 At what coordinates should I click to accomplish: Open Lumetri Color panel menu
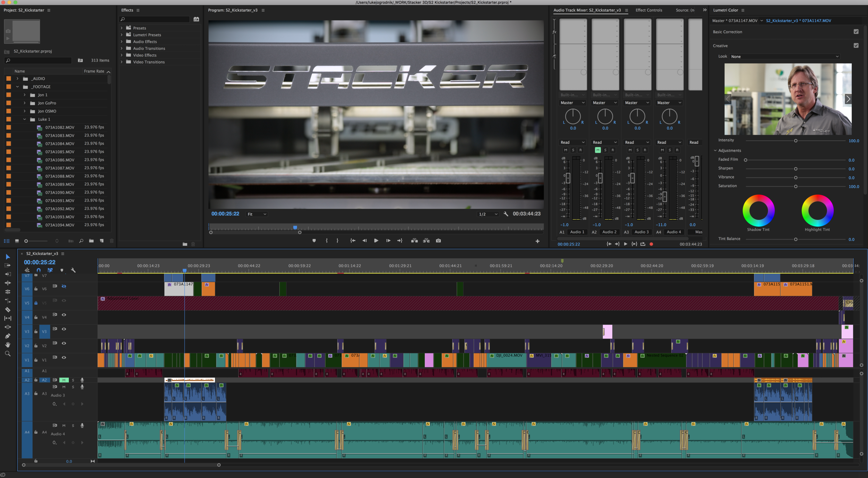(x=743, y=10)
